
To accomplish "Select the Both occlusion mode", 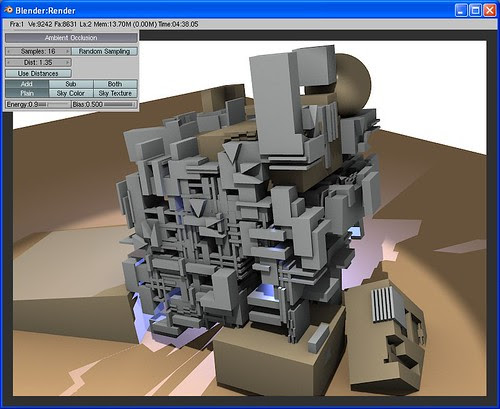I will pos(115,84).
